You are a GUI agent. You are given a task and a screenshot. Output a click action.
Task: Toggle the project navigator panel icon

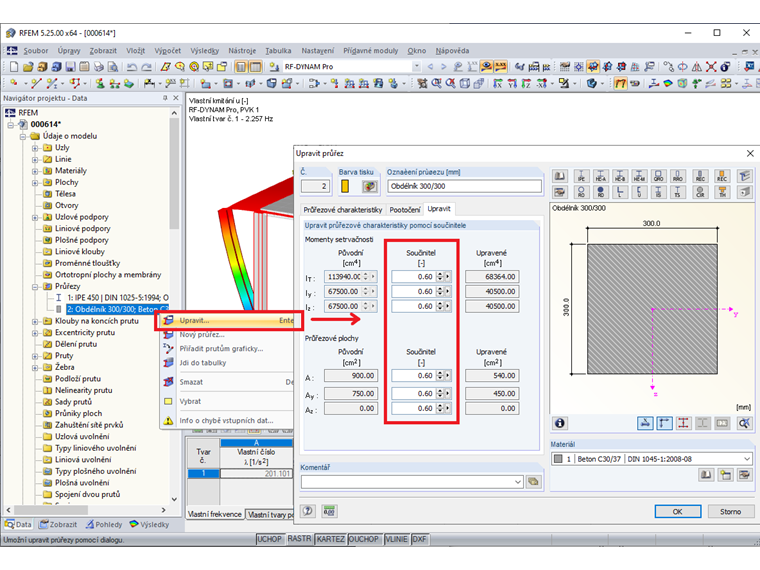tap(241, 67)
